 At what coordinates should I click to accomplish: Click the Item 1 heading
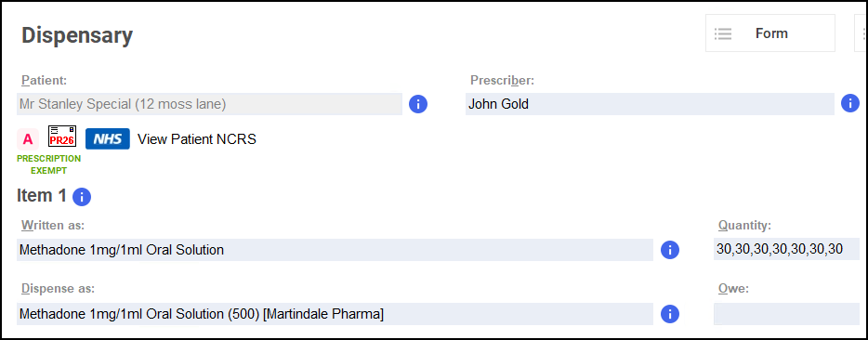[42, 195]
